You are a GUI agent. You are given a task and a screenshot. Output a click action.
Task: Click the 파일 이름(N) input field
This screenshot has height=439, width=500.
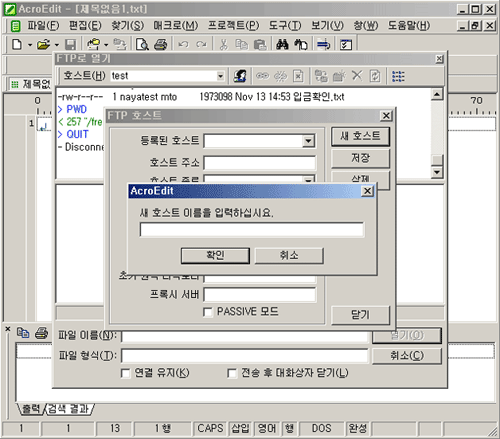(245, 336)
